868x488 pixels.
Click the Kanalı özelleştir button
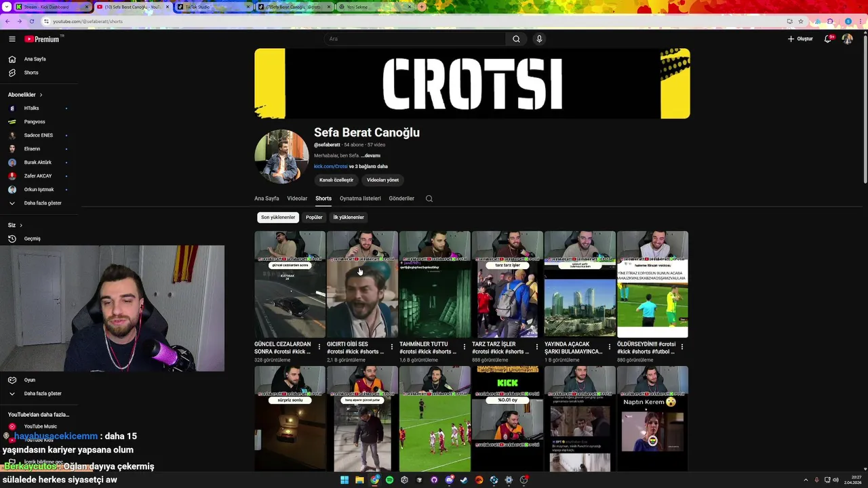(x=336, y=180)
